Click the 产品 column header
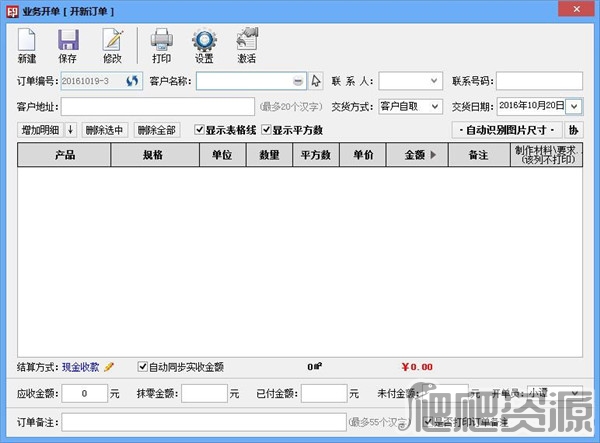Screen dimensions: 600x443 coord(64,155)
